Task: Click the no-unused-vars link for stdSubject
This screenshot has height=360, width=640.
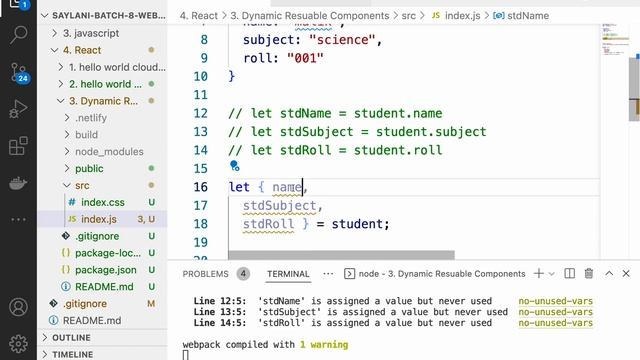Action: [556, 312]
